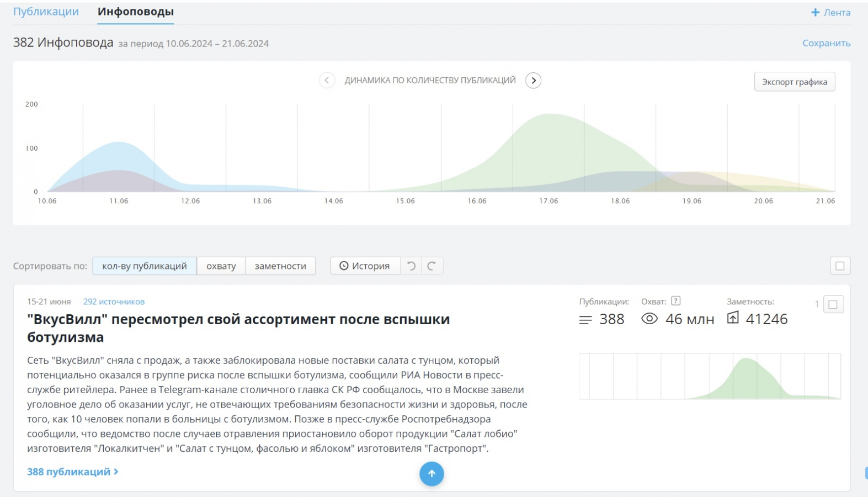868x497 pixels.
Task: Tick the checkbox for the ВкусВилл story
Action: tap(833, 304)
